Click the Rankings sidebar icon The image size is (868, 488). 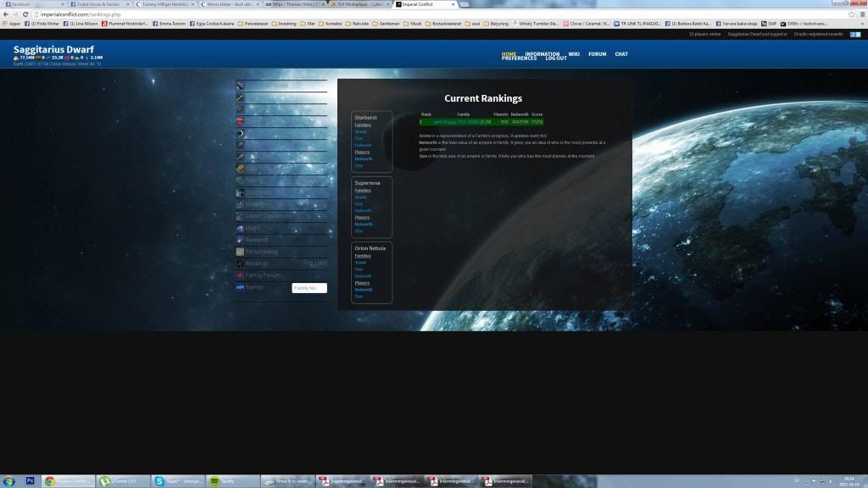240,263
